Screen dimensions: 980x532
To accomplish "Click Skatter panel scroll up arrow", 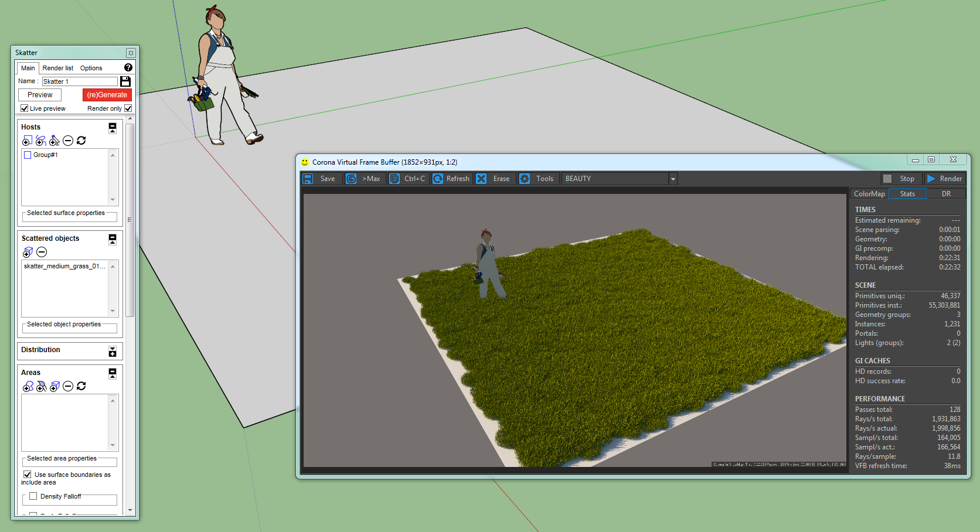I will pos(130,118).
